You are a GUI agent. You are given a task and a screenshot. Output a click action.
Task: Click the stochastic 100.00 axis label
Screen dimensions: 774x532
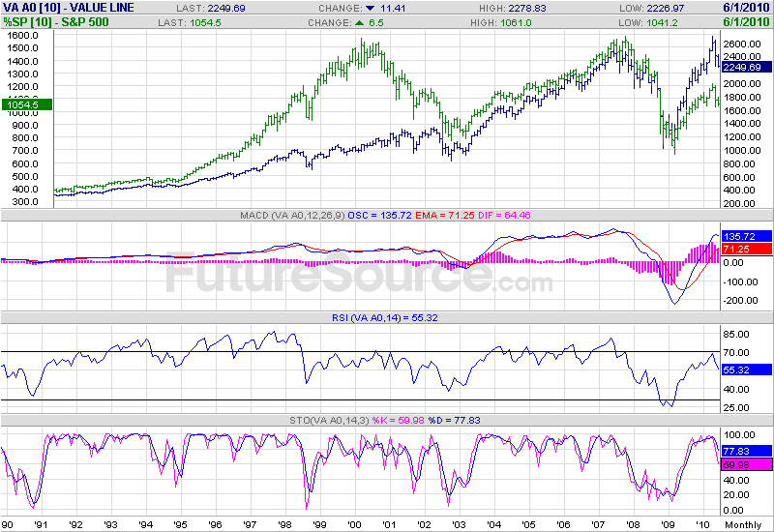tap(739, 434)
